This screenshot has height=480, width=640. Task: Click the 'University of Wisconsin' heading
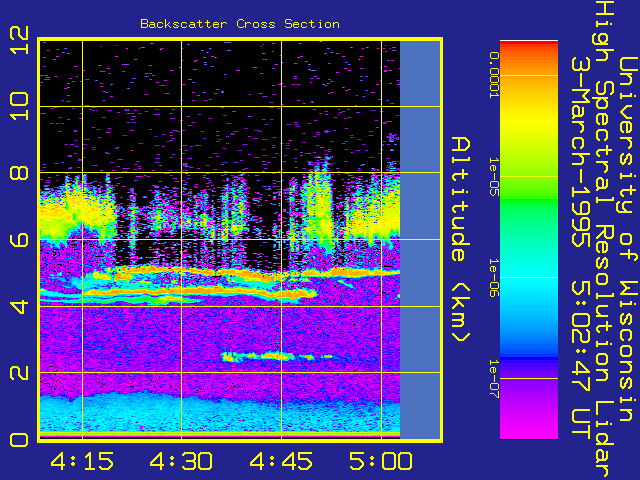(x=629, y=239)
